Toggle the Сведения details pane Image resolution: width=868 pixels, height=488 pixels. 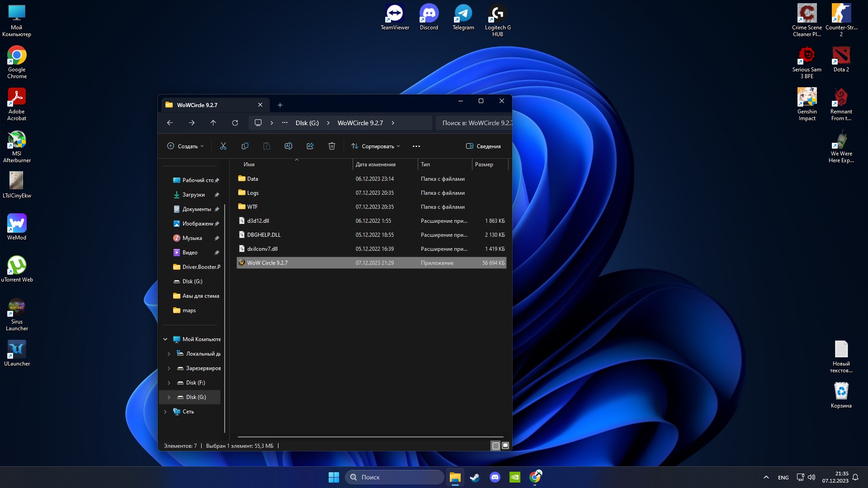[483, 146]
